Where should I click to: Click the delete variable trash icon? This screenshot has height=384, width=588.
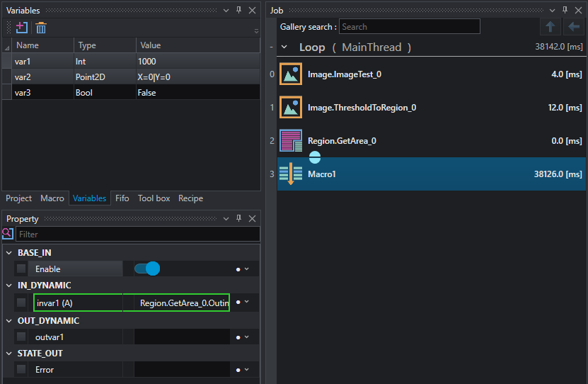coord(41,28)
